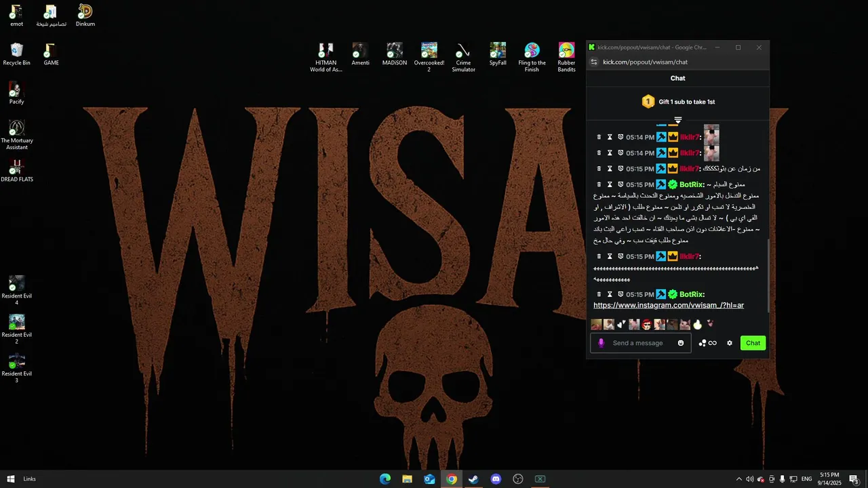Select the GAME folder on desktop
868x488 pixels.
point(51,55)
